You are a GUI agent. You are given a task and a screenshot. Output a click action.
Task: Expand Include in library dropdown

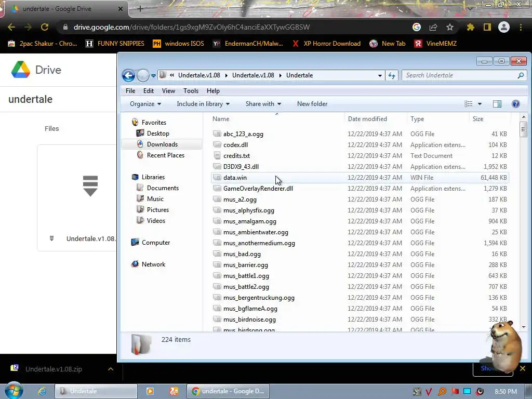click(203, 104)
